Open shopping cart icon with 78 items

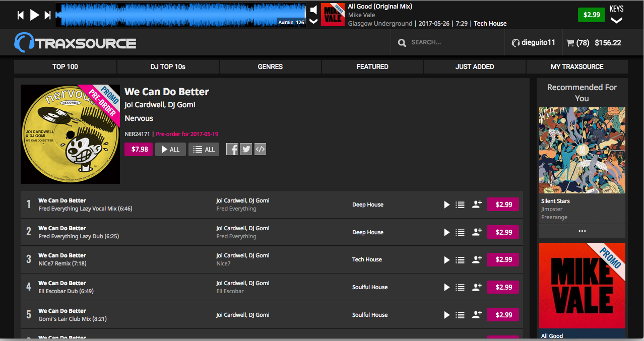point(570,43)
